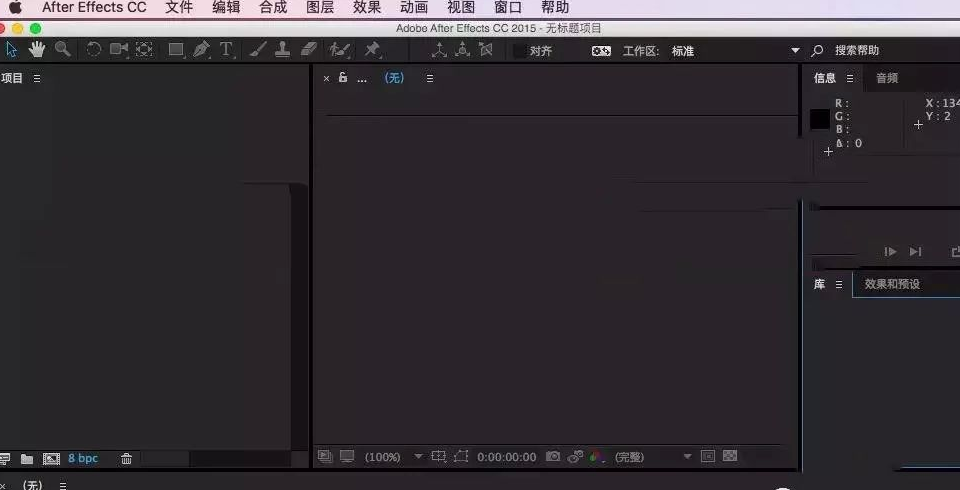Open the After Effects CC menu
This screenshot has height=490, width=960.
(94, 8)
